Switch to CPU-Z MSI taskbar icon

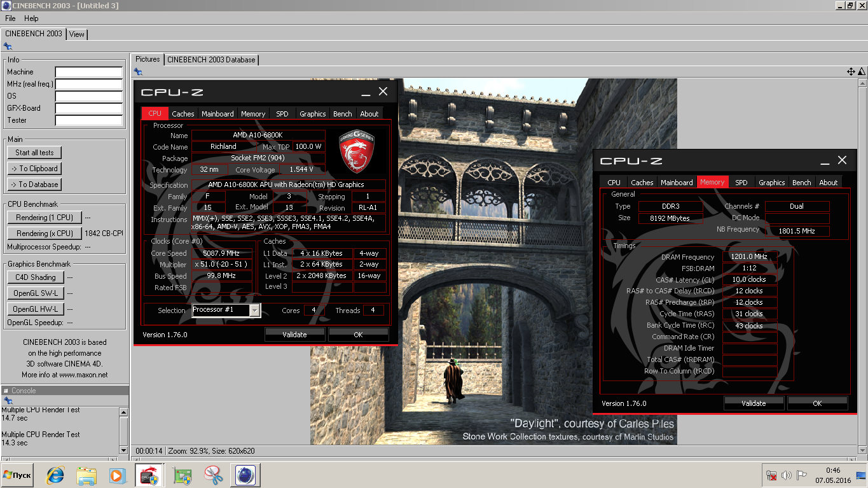pos(149,475)
